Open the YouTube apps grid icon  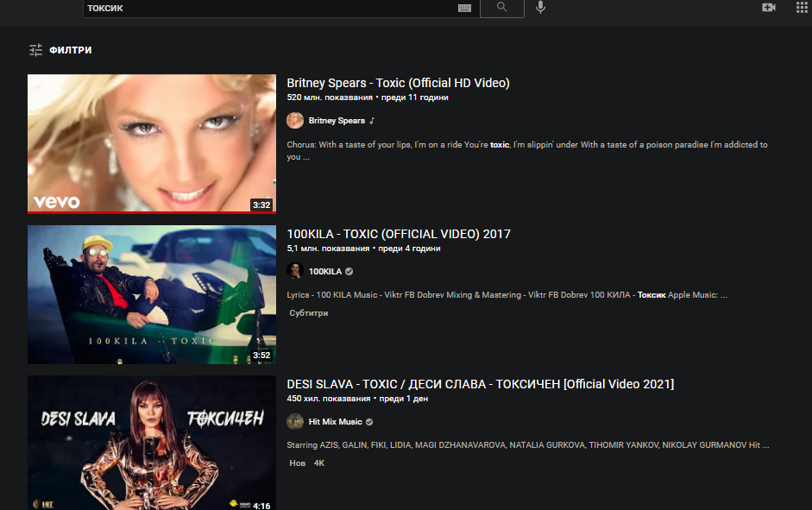pos(801,7)
